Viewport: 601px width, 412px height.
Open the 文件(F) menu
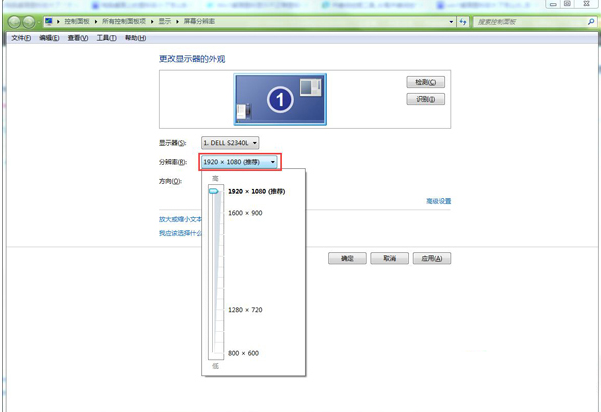(x=20, y=38)
